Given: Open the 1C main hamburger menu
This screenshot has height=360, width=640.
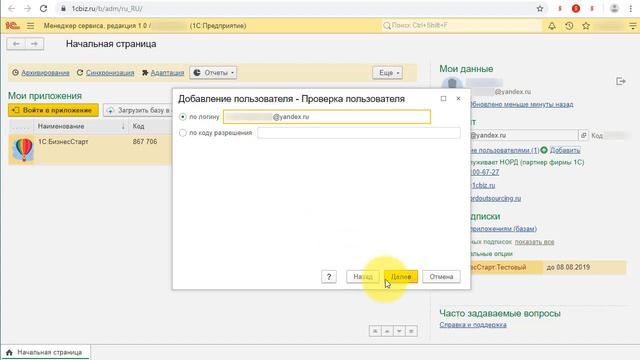Looking at the screenshot, I should pos(31,26).
